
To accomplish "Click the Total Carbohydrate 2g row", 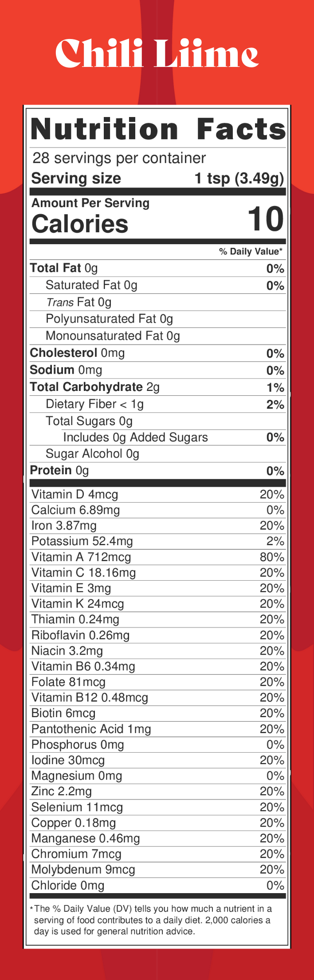I will pyautogui.click(x=157, y=387).
